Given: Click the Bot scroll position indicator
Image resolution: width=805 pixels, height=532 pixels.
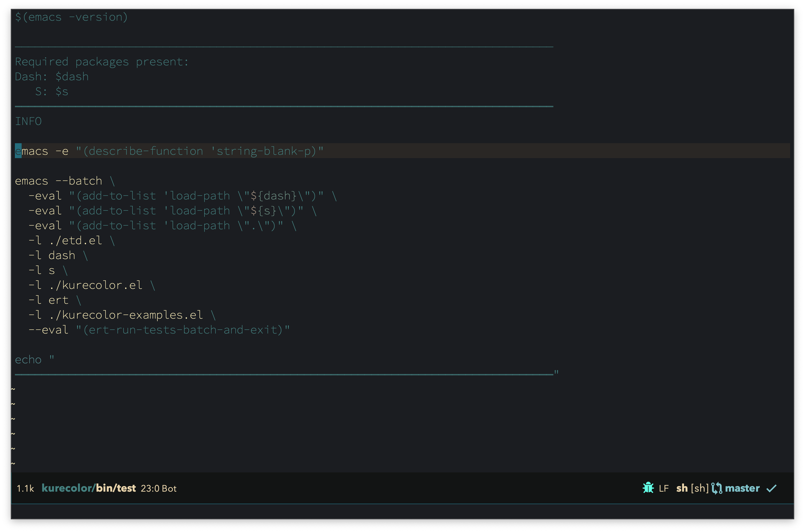Looking at the screenshot, I should (169, 488).
